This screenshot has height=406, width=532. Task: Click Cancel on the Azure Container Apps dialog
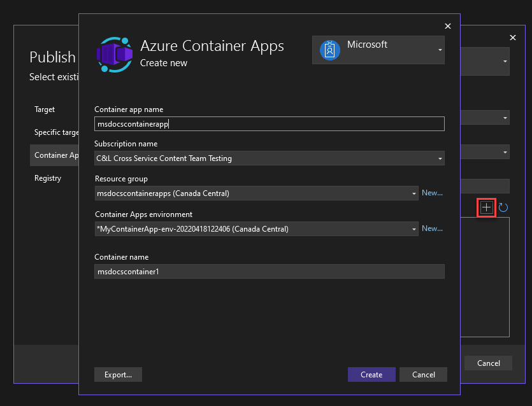423,375
